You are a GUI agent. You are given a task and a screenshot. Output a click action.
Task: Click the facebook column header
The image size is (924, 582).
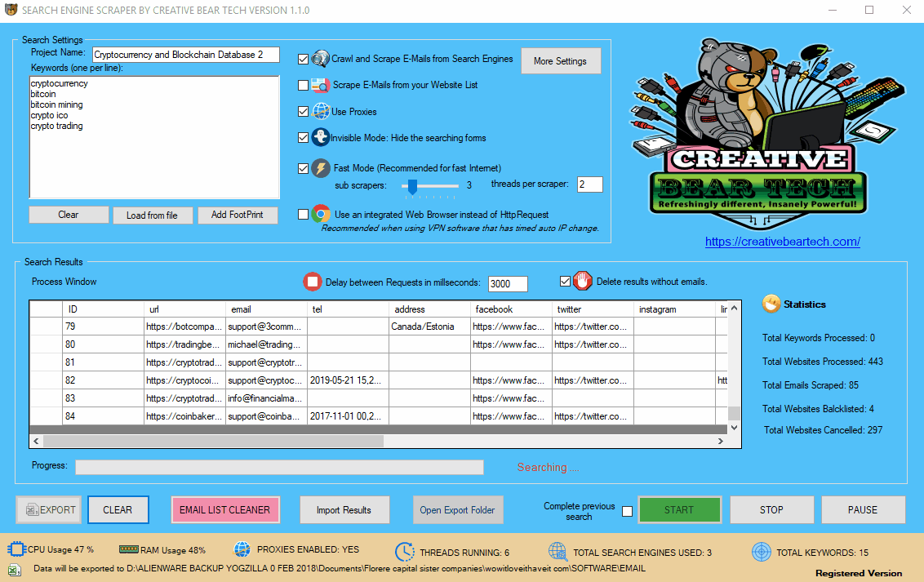[x=511, y=309]
